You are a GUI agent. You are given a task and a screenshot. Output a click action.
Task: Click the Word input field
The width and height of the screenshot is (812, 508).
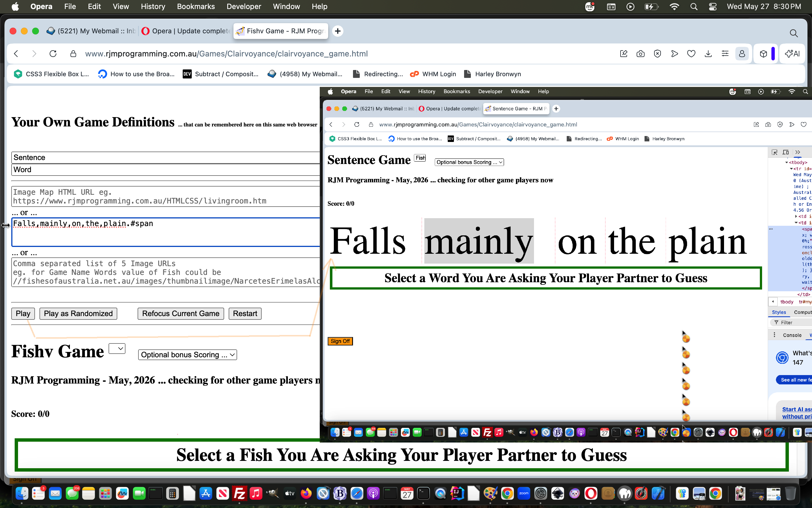(x=166, y=170)
